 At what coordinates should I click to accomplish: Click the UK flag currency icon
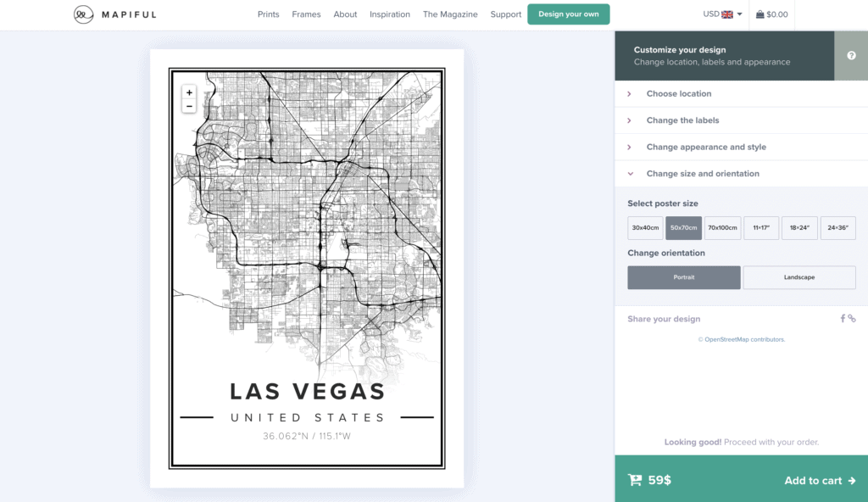click(x=727, y=14)
